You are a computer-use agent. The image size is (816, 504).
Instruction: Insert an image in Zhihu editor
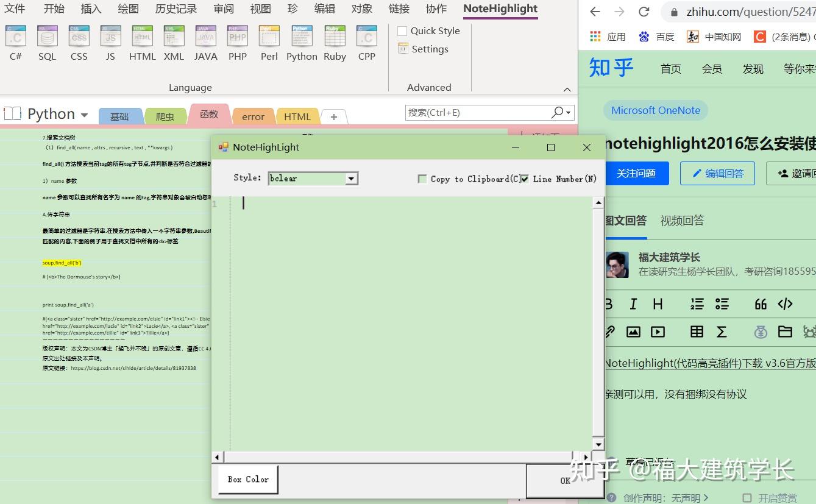(x=633, y=332)
